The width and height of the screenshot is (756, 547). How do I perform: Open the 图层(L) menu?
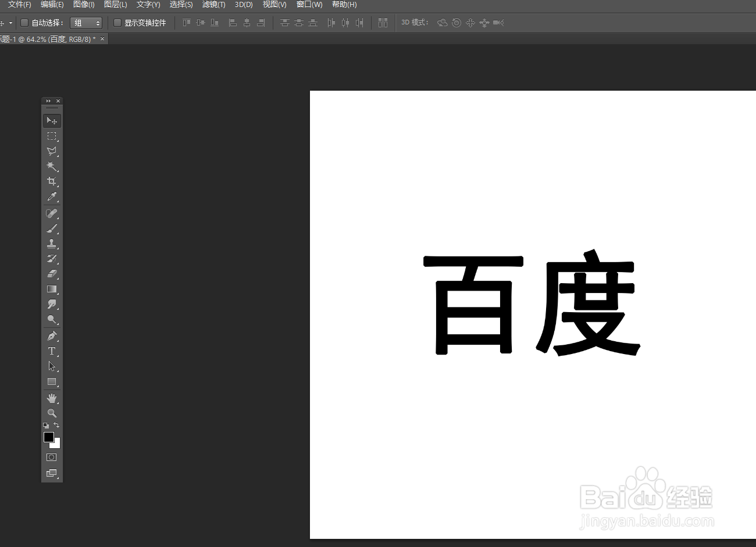click(116, 4)
